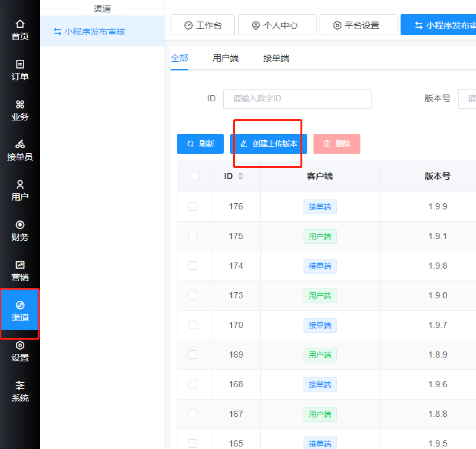Click 用户端 tag in row 175

320,237
